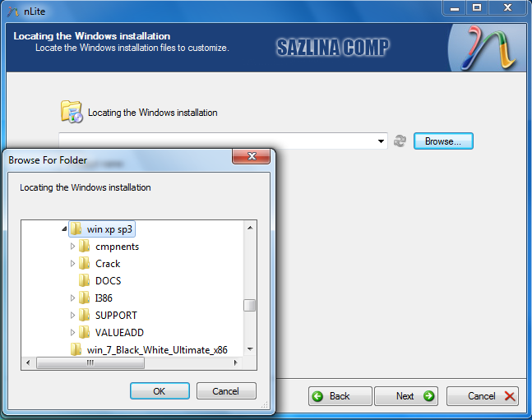Viewport: 532px width, 420px height.
Task: Close the Browse For Folder dialog
Action: click(x=252, y=156)
